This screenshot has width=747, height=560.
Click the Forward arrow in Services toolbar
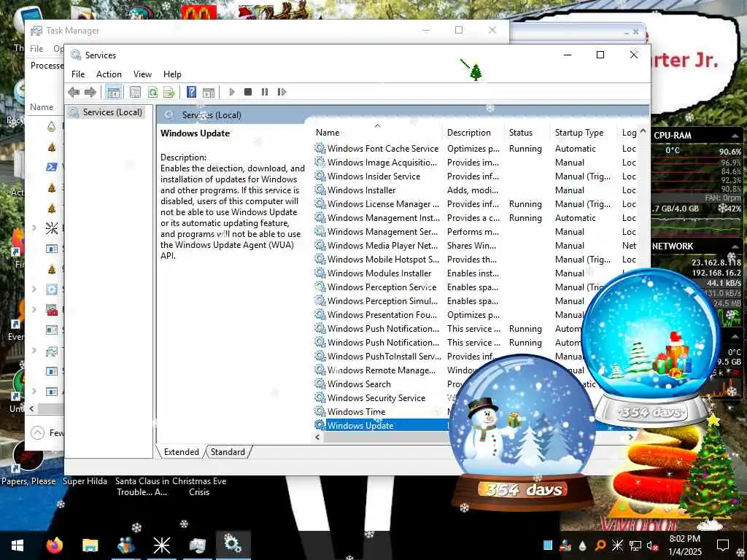[x=90, y=92]
